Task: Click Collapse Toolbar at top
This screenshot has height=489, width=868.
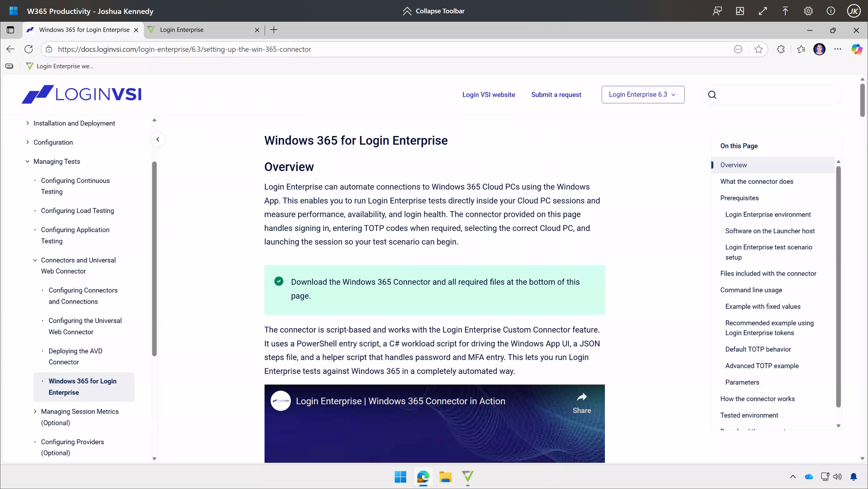Action: pos(434,11)
